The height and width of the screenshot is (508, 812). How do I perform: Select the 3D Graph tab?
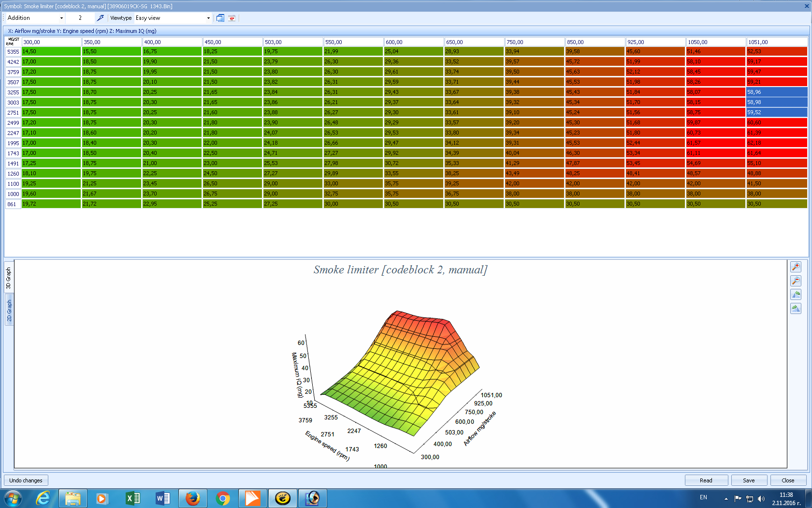click(x=9, y=278)
